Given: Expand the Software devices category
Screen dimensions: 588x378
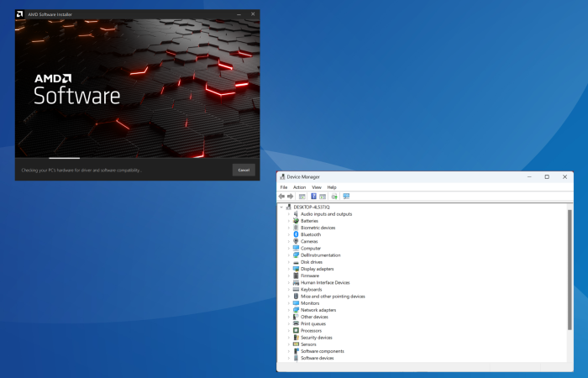Looking at the screenshot, I should [x=289, y=358].
